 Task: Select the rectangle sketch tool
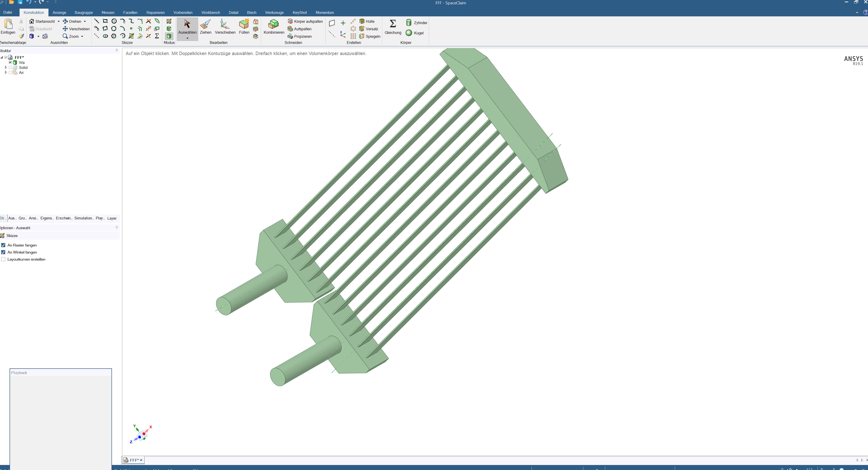click(105, 21)
